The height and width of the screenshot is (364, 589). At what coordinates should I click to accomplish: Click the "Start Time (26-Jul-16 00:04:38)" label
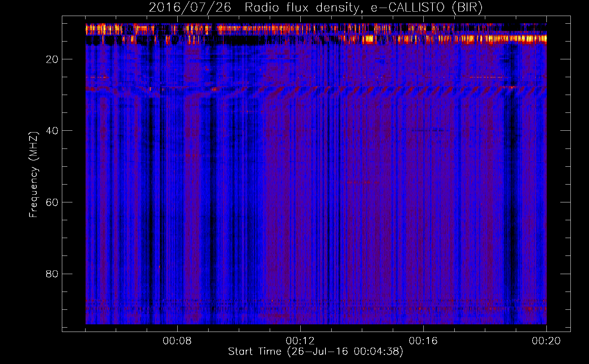click(316, 352)
